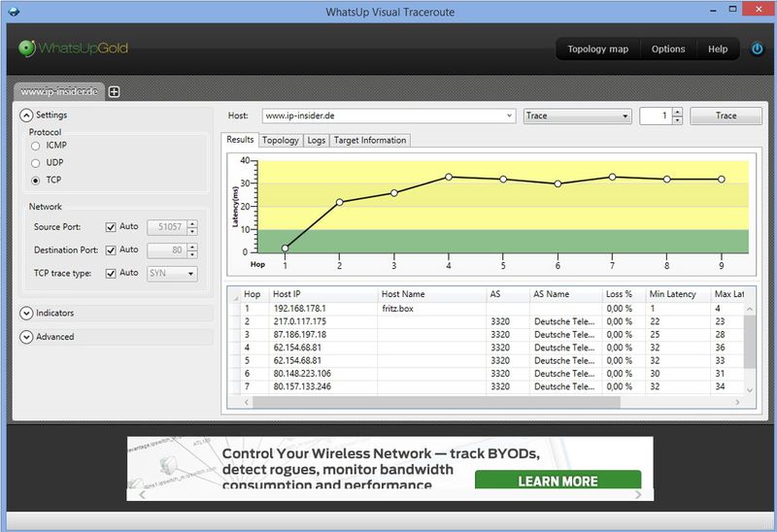Viewport: 777px width, 532px height.
Task: Maximize the Visual Traceroute window
Action: pyautogui.click(x=733, y=9)
